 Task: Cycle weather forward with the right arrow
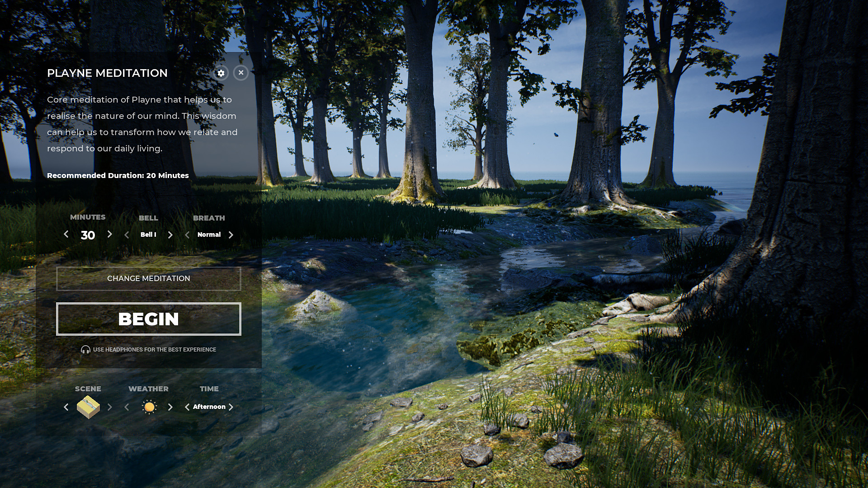tap(170, 407)
